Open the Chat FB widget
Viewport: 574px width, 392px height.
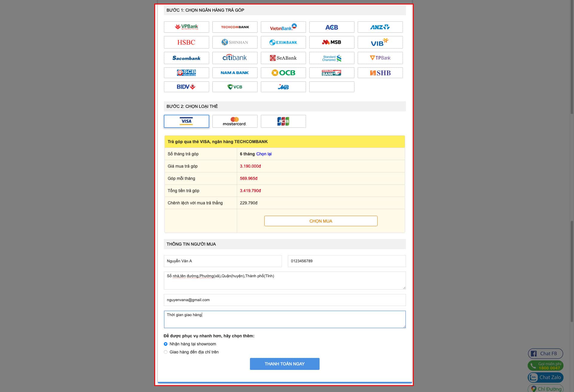point(545,353)
